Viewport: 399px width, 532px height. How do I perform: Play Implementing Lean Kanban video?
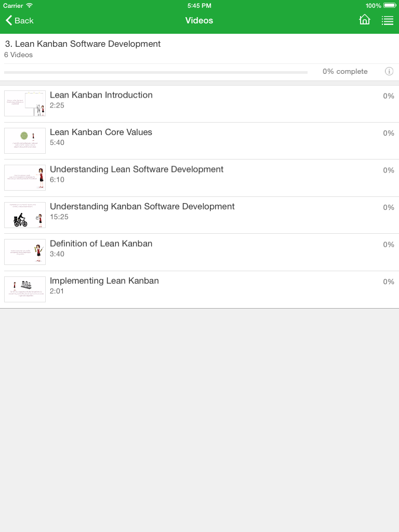104,281
